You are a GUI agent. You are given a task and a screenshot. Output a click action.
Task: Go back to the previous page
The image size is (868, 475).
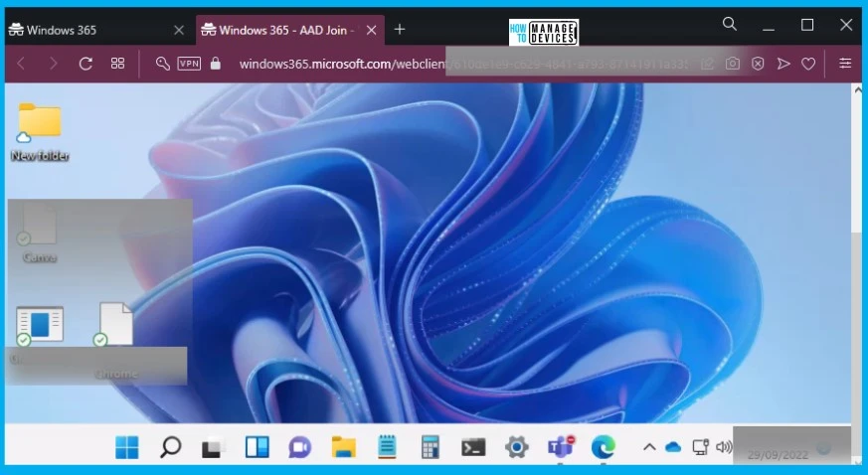21,64
